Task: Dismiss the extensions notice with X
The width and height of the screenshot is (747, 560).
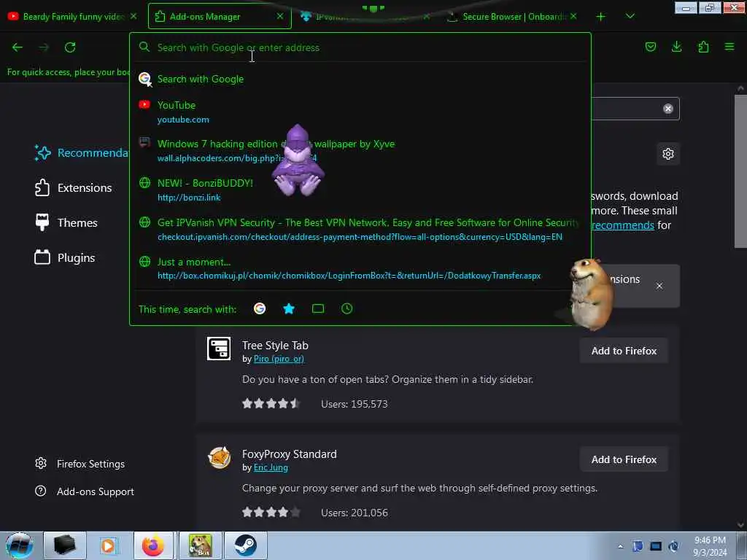Action: coord(659,286)
